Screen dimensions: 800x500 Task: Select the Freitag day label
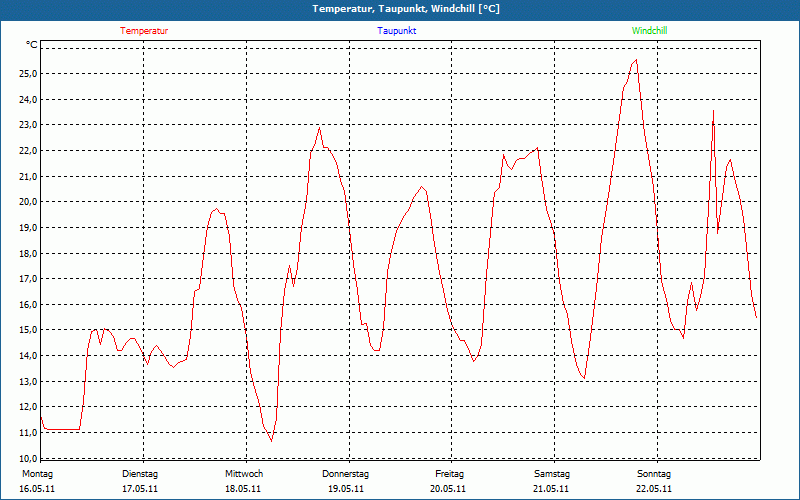[449, 474]
